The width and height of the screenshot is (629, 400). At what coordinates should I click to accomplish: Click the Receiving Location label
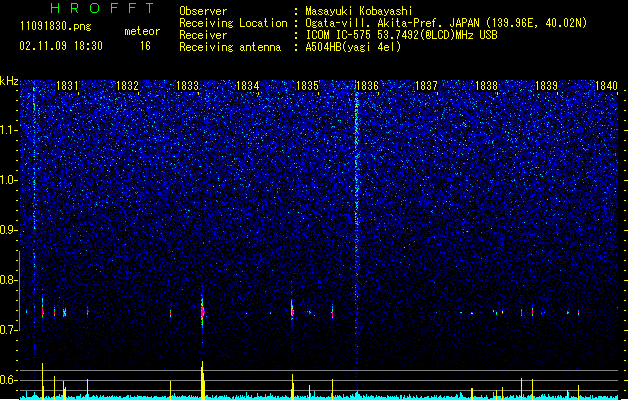[x=233, y=23]
